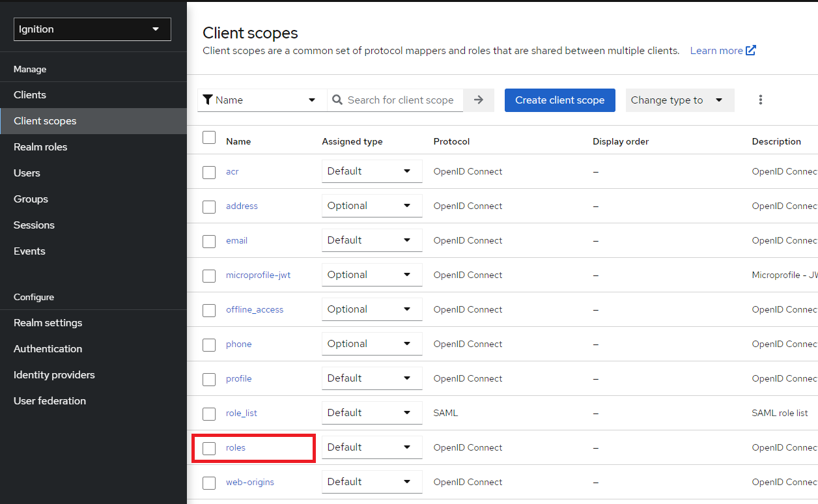This screenshot has width=818, height=504.
Task: Open the Ignition realm selector dropdown
Action: [92, 29]
